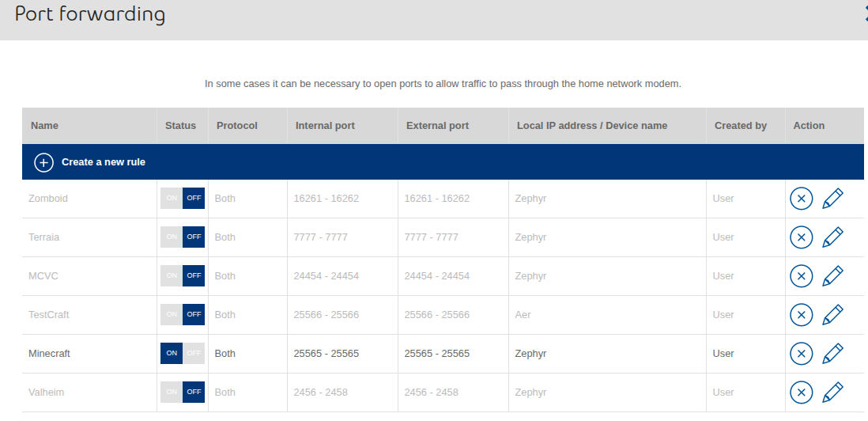The height and width of the screenshot is (421, 868).
Task: Remove the TestCraft rule
Action: (x=801, y=315)
